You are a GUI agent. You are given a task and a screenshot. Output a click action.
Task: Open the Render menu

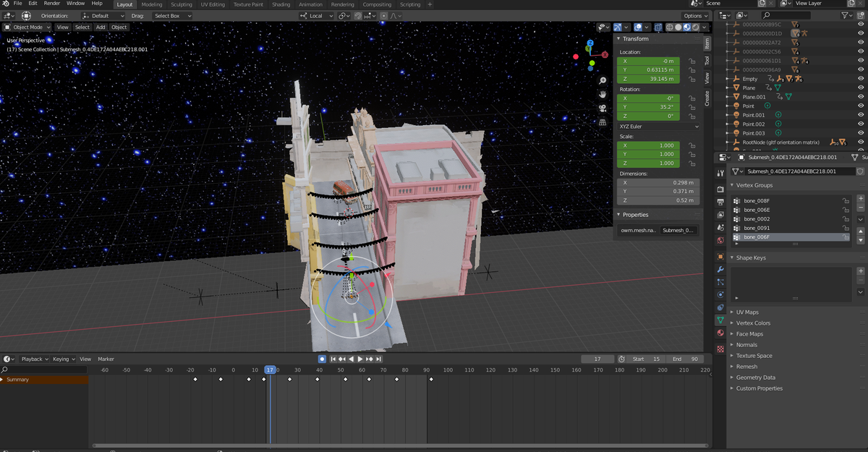[x=51, y=4]
